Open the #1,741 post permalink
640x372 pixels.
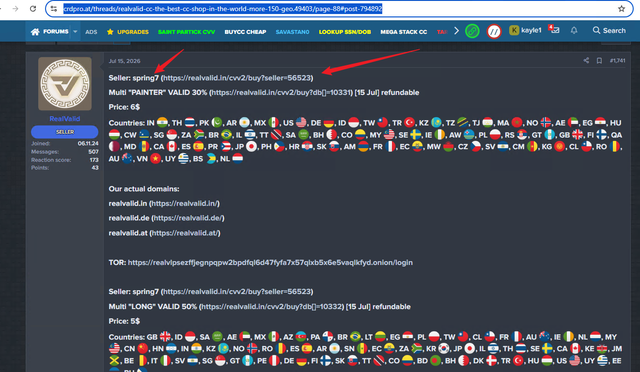point(618,60)
